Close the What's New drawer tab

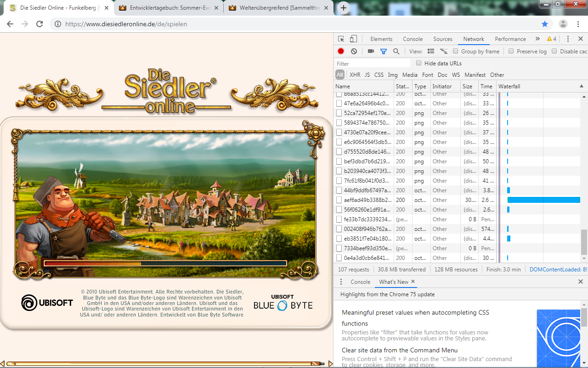pyautogui.click(x=413, y=282)
